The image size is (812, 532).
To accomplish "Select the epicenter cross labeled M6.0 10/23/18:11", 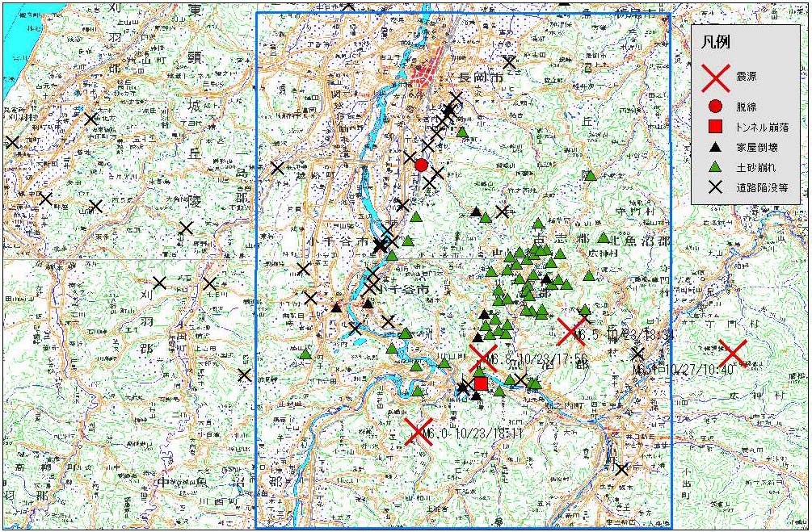I will 419,432.
